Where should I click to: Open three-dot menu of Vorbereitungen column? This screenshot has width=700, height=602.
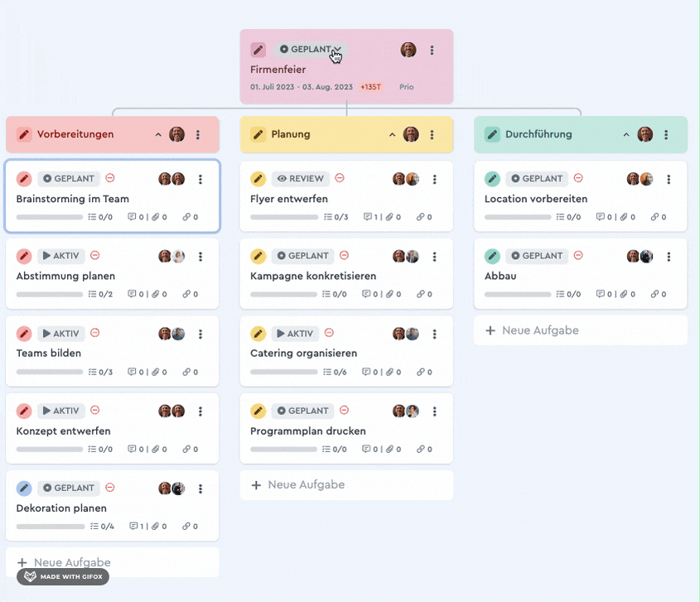[x=198, y=135]
